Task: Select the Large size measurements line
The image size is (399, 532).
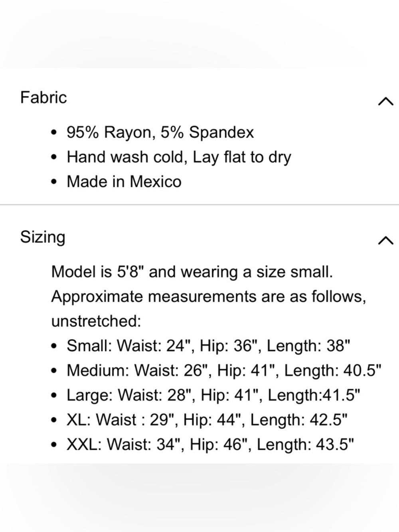Action: point(213,396)
